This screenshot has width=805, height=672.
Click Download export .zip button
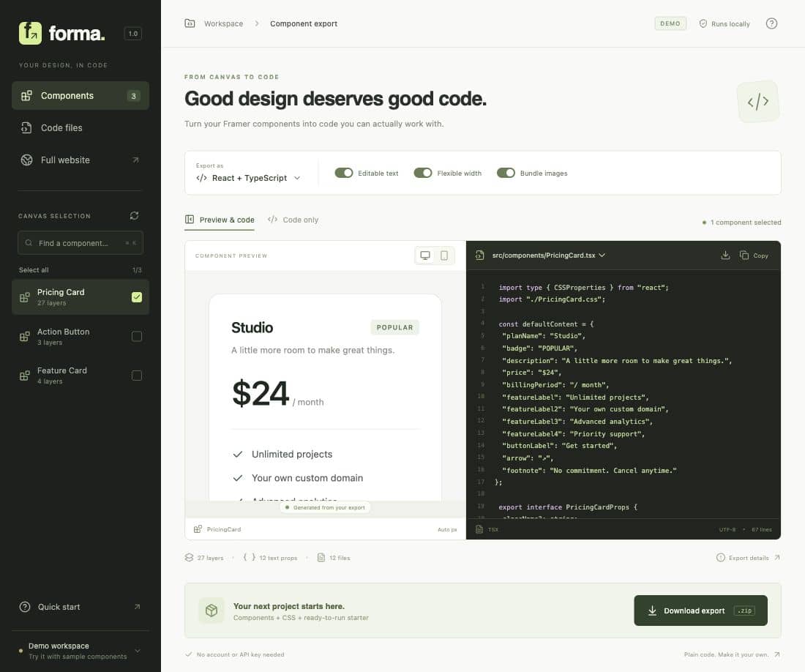(x=701, y=611)
